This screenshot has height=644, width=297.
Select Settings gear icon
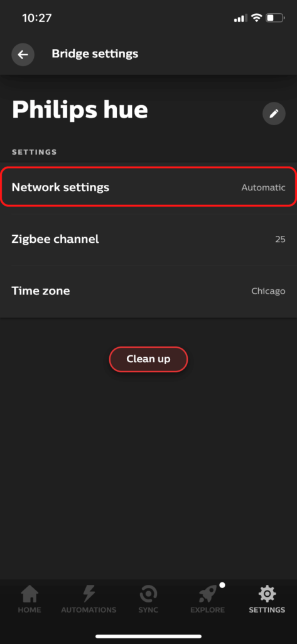[267, 594]
